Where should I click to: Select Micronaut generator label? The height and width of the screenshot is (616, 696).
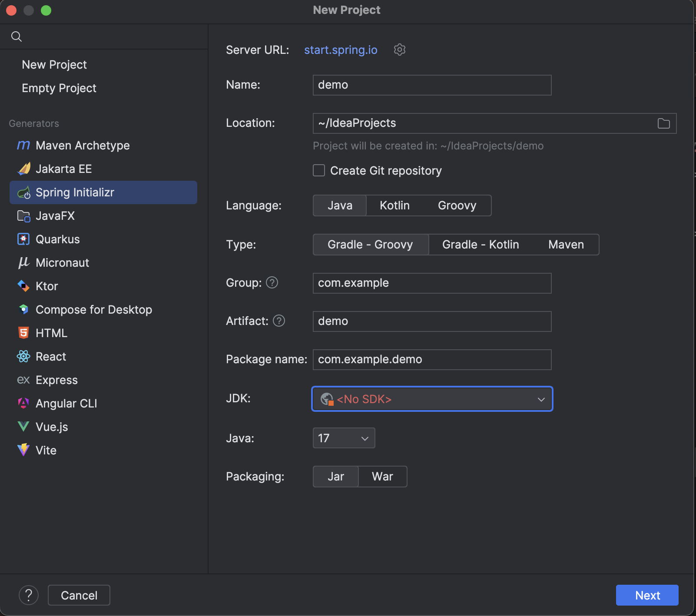[62, 263]
